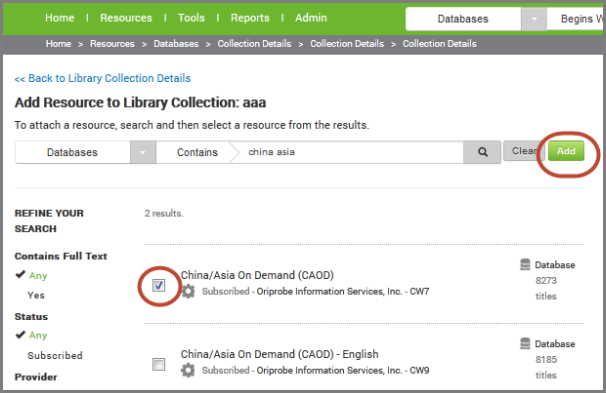Open the Home menu in green bar
The image size is (606, 393).
coord(60,18)
